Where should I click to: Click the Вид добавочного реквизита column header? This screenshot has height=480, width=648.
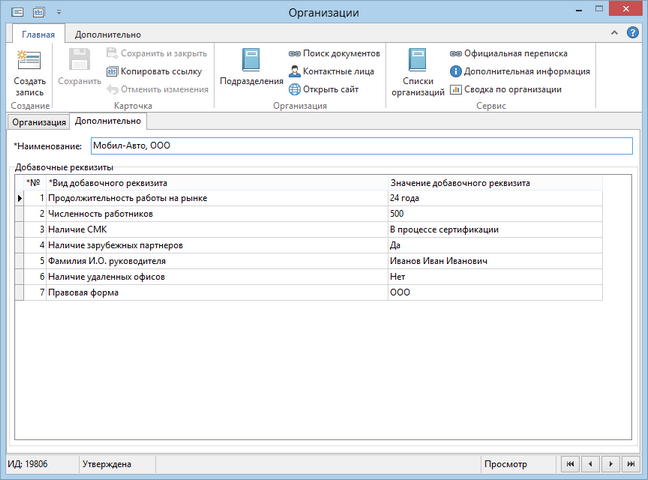click(217, 183)
